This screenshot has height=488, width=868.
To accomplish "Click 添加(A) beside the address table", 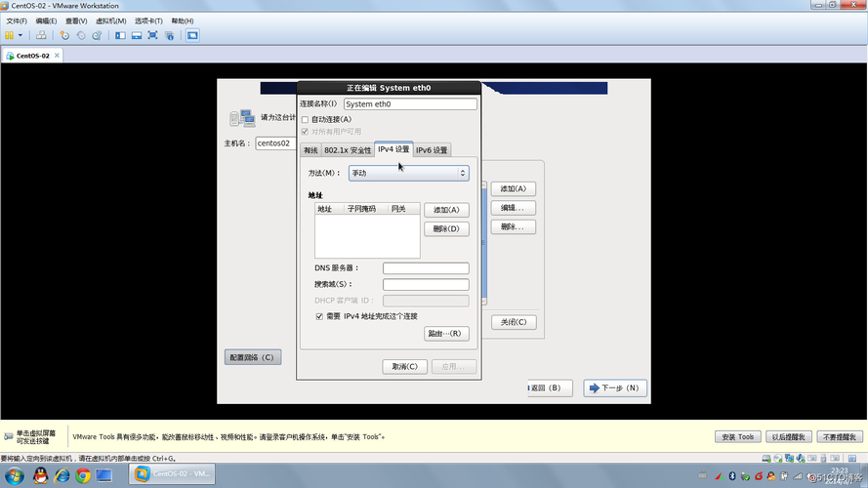I will pyautogui.click(x=446, y=210).
